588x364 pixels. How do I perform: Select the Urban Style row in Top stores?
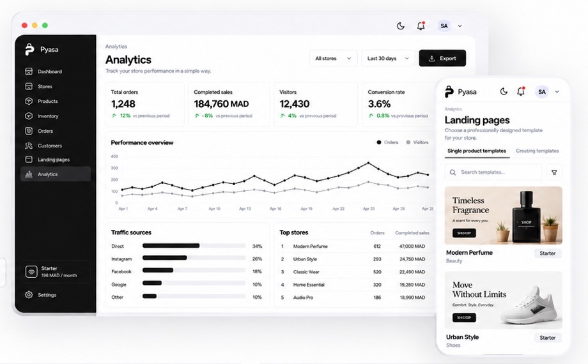point(354,259)
